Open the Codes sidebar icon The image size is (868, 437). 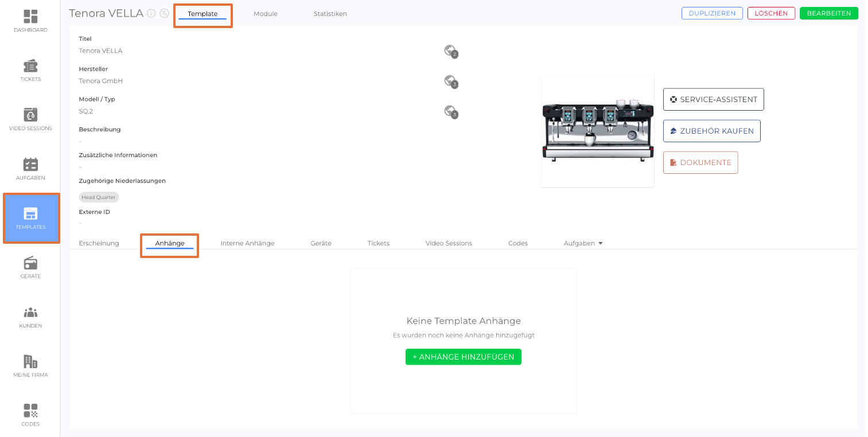pos(30,415)
